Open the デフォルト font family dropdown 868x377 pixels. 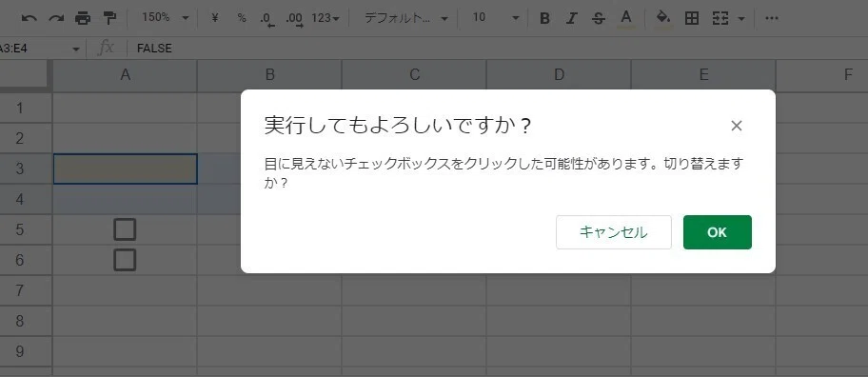tap(405, 18)
